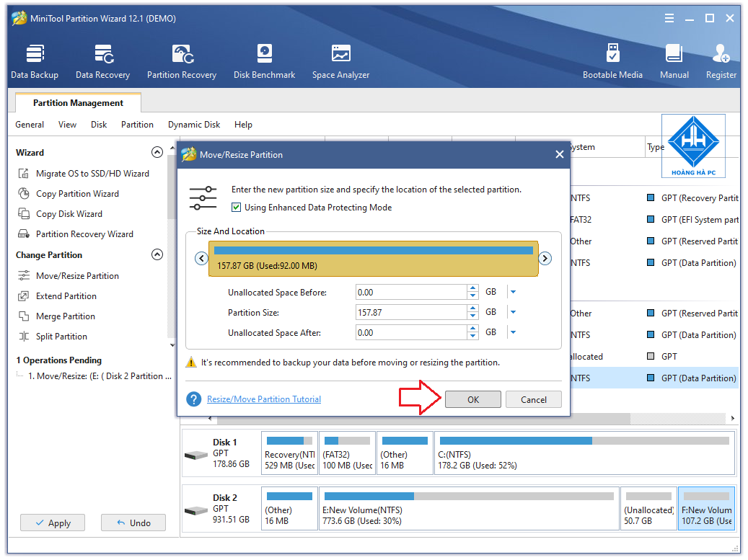748x560 pixels.
Task: Disable Using Enhanced Data Protecting Mode
Action: tap(236, 207)
